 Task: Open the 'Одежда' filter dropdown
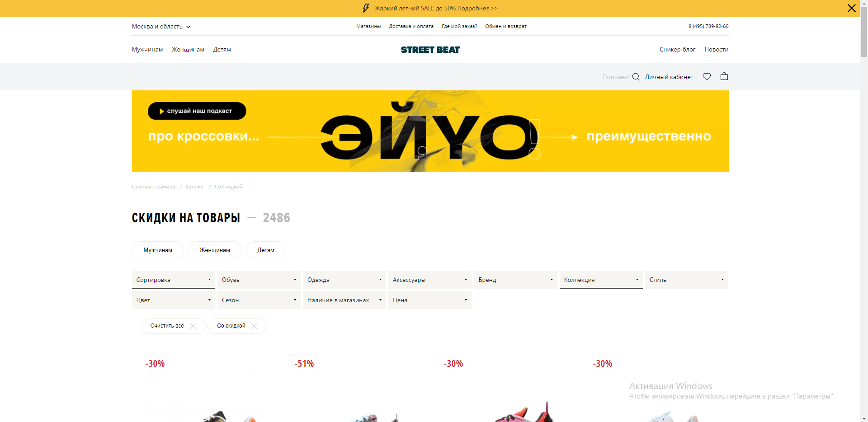(344, 280)
